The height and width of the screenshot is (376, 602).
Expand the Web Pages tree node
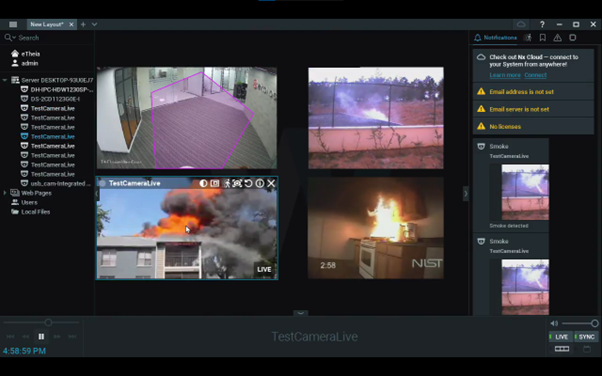point(5,193)
